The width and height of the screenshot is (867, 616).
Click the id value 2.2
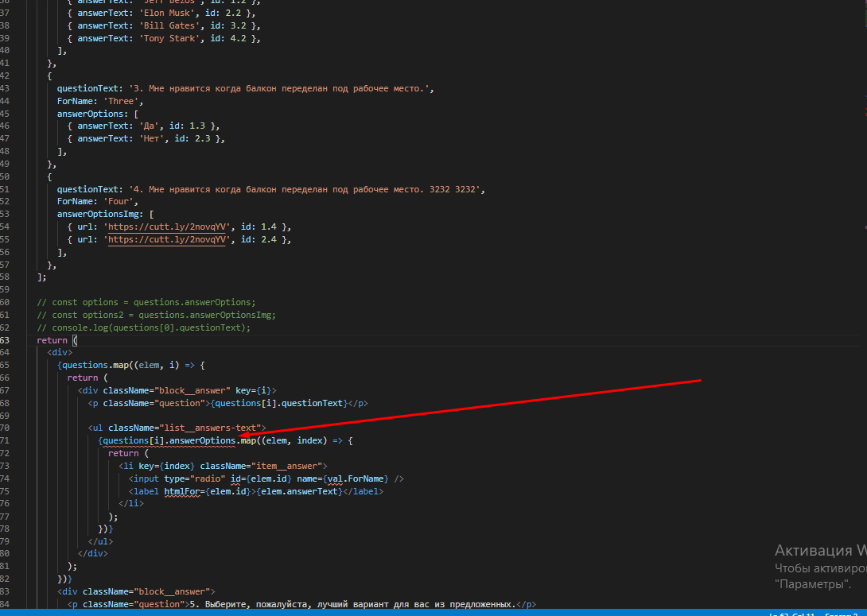233,13
